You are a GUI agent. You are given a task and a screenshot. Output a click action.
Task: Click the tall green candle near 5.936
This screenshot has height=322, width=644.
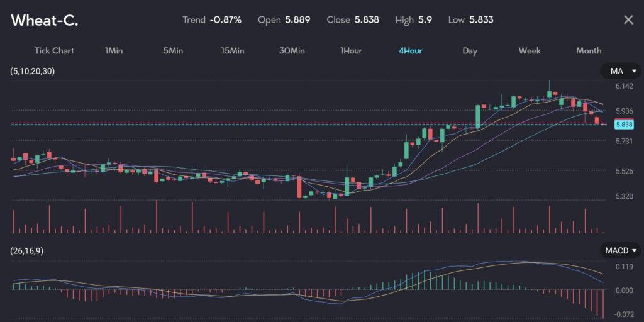pyautogui.click(x=478, y=116)
